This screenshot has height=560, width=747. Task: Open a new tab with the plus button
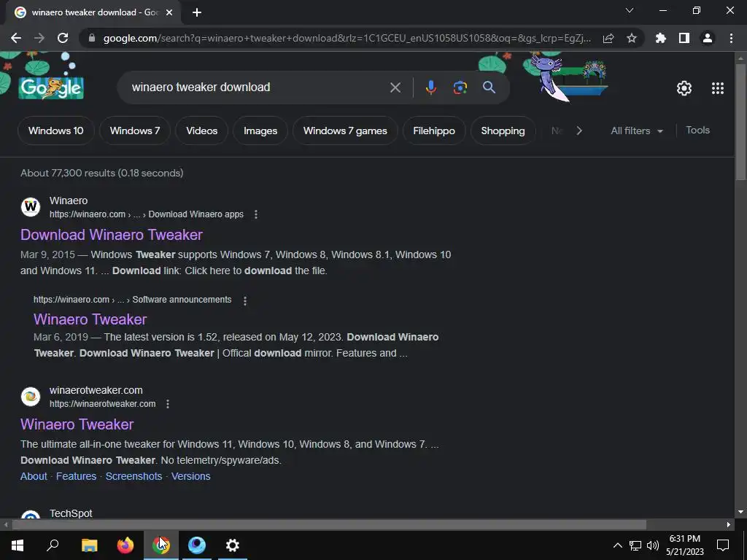pos(197,12)
